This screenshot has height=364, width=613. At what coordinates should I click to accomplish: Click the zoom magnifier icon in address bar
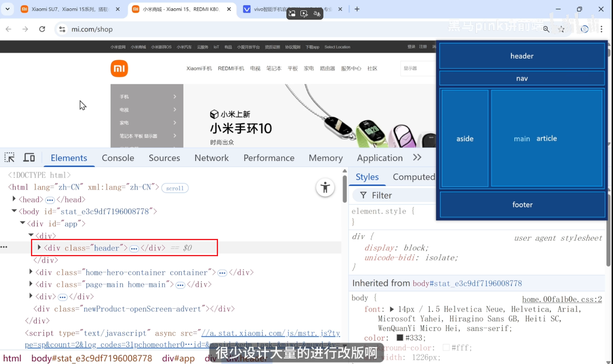coord(546,29)
